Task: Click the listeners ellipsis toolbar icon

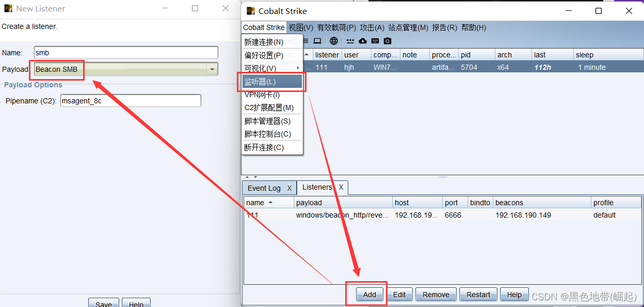Action: click(350, 41)
